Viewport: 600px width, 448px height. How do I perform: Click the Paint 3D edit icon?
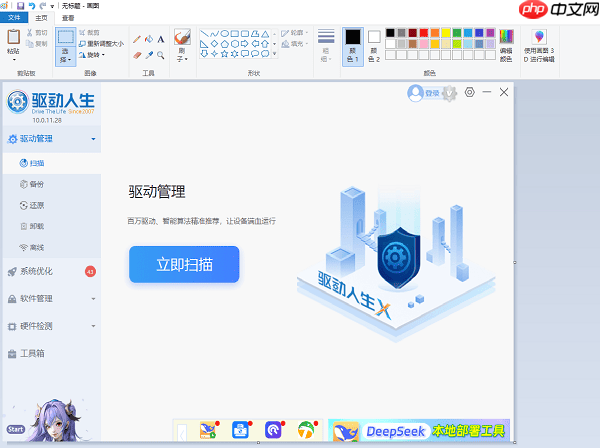coord(539,37)
